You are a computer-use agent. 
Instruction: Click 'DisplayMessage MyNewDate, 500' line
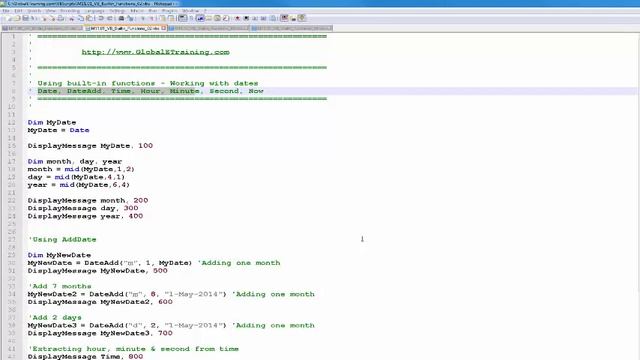click(x=98, y=271)
